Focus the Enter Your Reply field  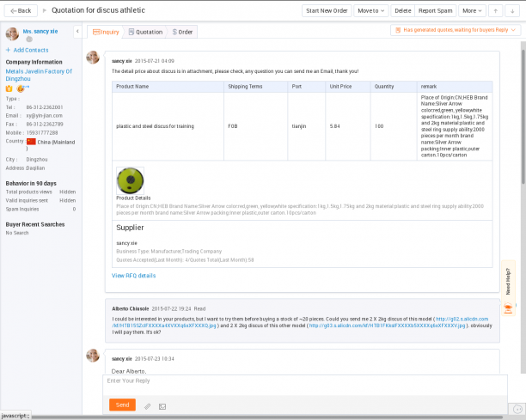[x=305, y=385]
